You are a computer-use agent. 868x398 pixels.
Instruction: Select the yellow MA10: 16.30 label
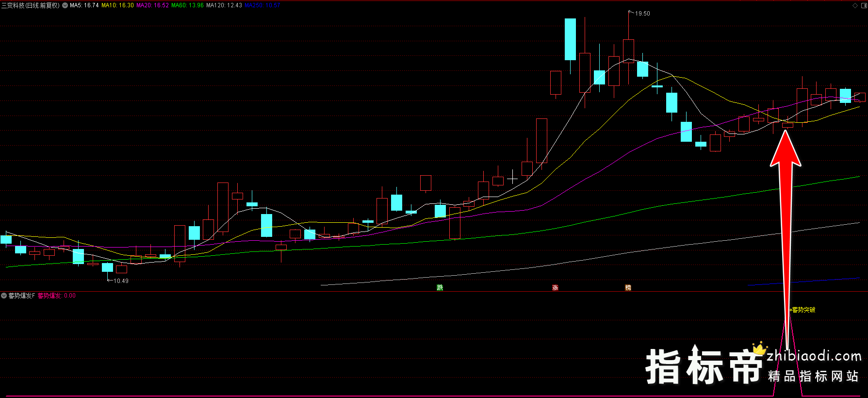tap(117, 6)
